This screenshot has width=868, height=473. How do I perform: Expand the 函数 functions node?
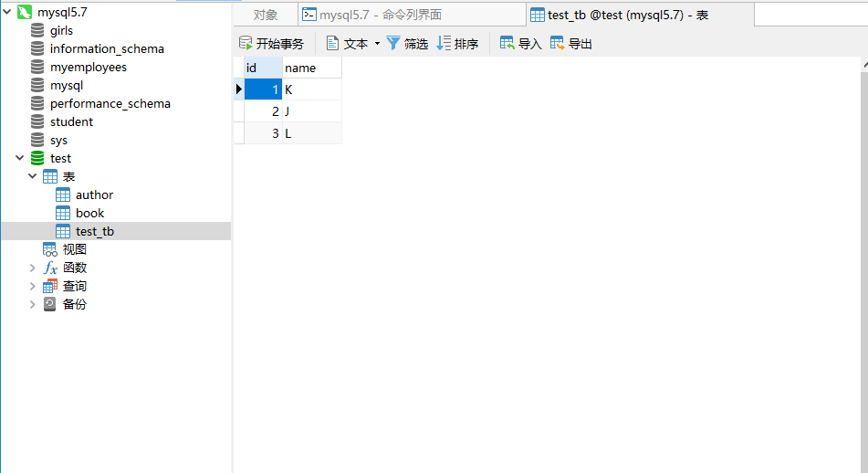[x=32, y=268]
